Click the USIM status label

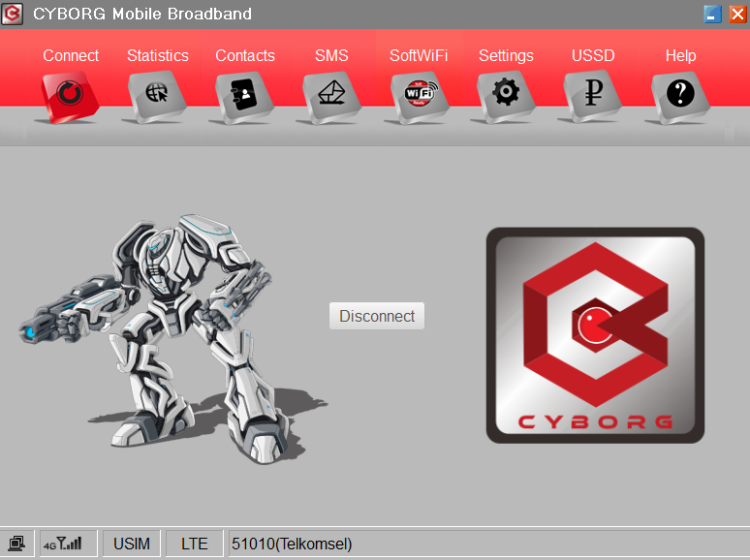point(132,544)
